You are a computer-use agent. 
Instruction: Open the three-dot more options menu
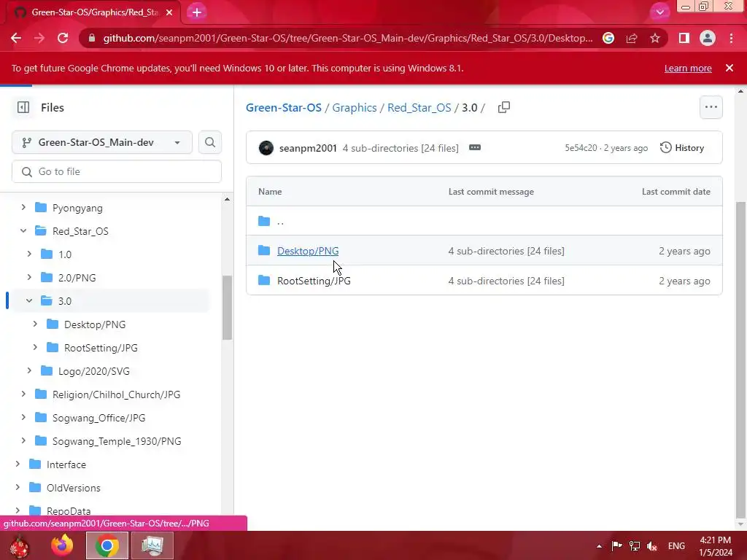pos(711,107)
